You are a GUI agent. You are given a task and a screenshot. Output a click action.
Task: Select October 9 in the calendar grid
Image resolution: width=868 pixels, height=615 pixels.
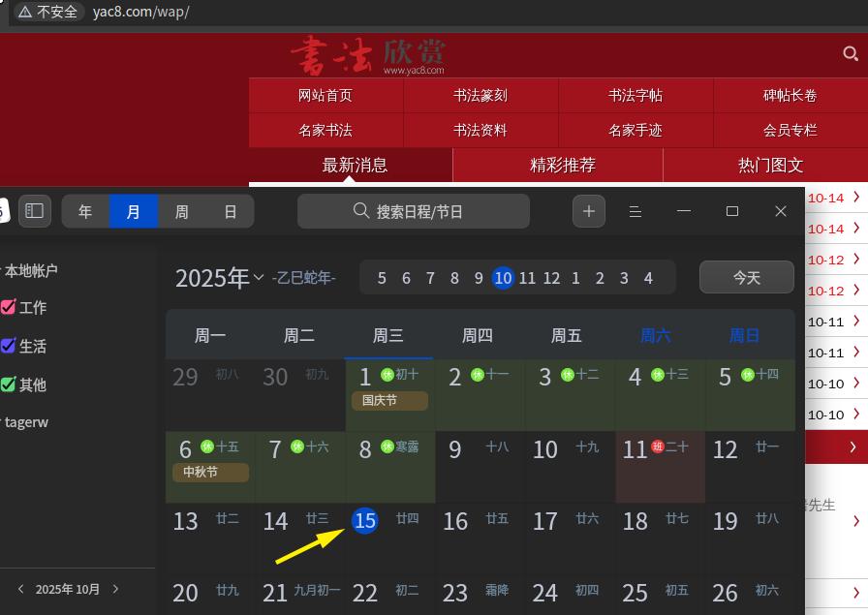click(480, 467)
